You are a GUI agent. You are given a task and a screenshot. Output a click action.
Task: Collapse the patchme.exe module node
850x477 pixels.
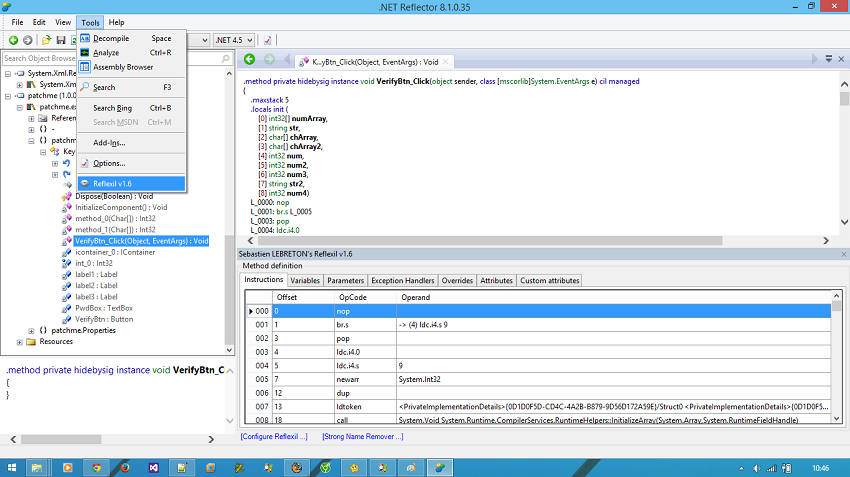tap(20, 107)
